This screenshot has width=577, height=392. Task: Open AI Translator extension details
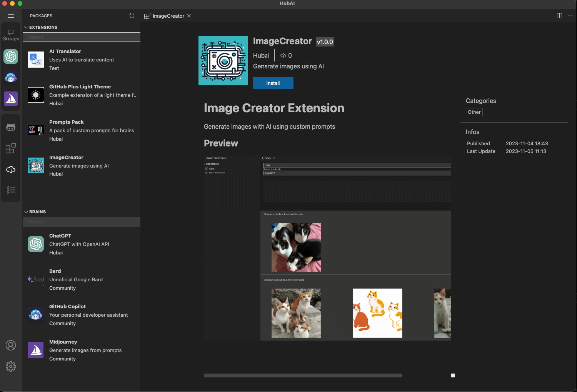82,60
